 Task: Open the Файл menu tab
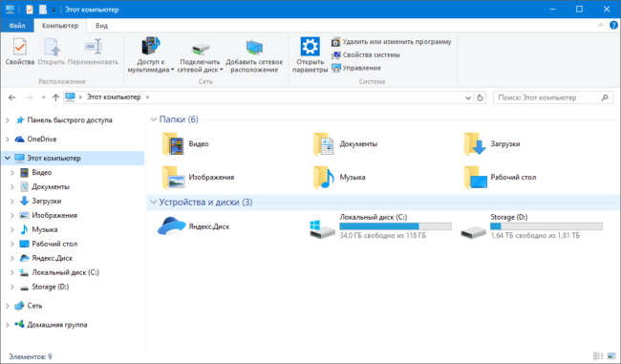pyautogui.click(x=17, y=26)
